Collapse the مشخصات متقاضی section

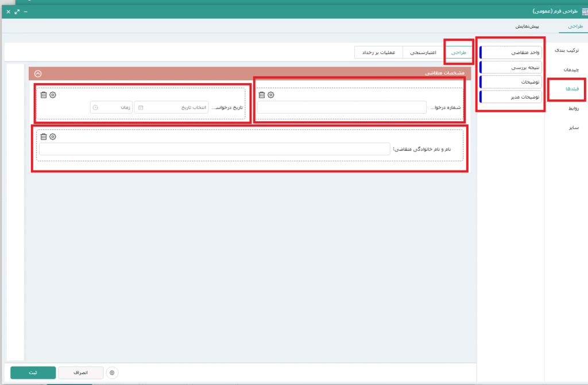(38, 73)
